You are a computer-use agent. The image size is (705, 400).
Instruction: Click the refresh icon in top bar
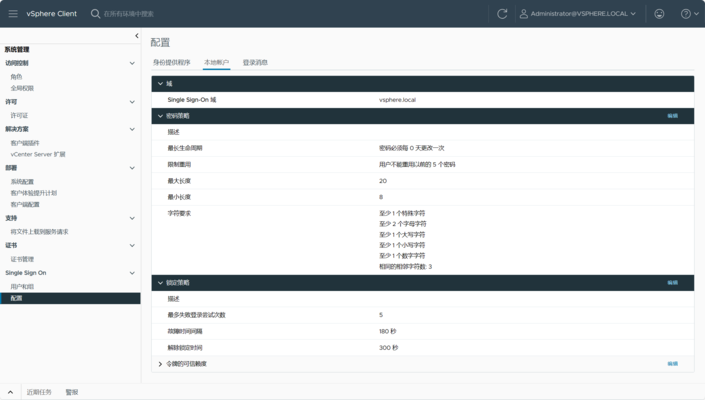tap(502, 14)
